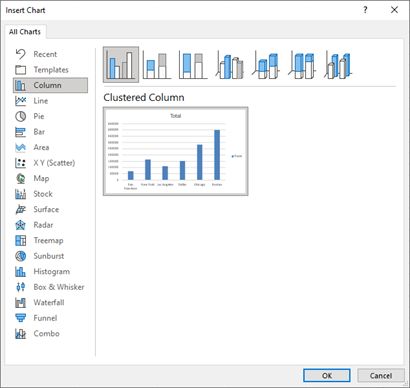Click the Treemap chart icon
Screen dimensions: 410x388
click(20, 240)
